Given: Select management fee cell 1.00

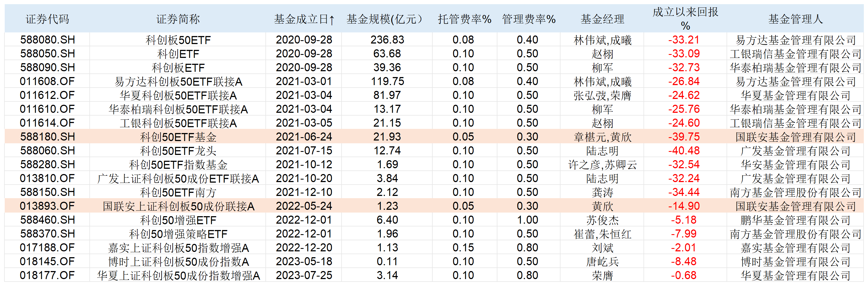Looking at the screenshot, I should click(527, 220).
